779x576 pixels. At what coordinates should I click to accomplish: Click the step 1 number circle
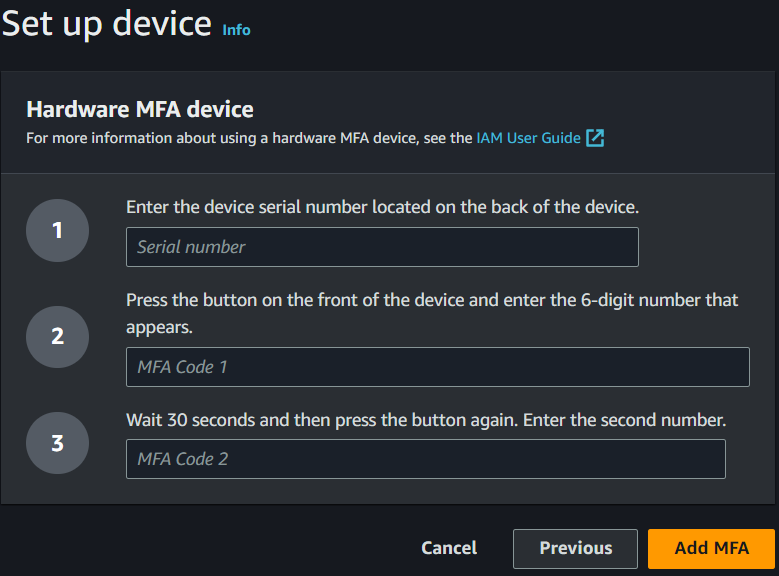(57, 231)
